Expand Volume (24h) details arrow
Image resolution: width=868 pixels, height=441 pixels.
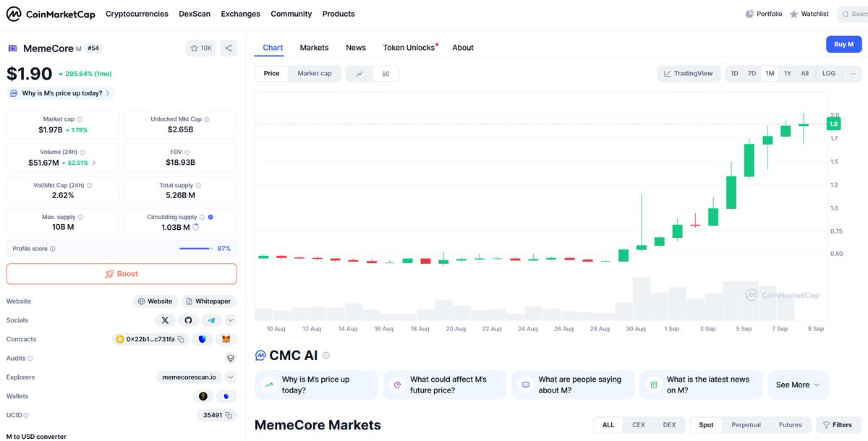tap(94, 163)
